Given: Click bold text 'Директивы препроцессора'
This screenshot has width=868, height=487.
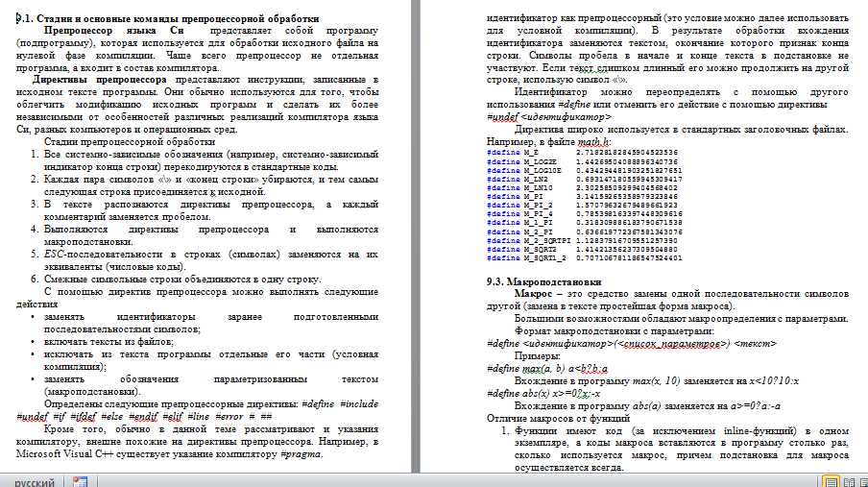Looking at the screenshot, I should tap(99, 79).
